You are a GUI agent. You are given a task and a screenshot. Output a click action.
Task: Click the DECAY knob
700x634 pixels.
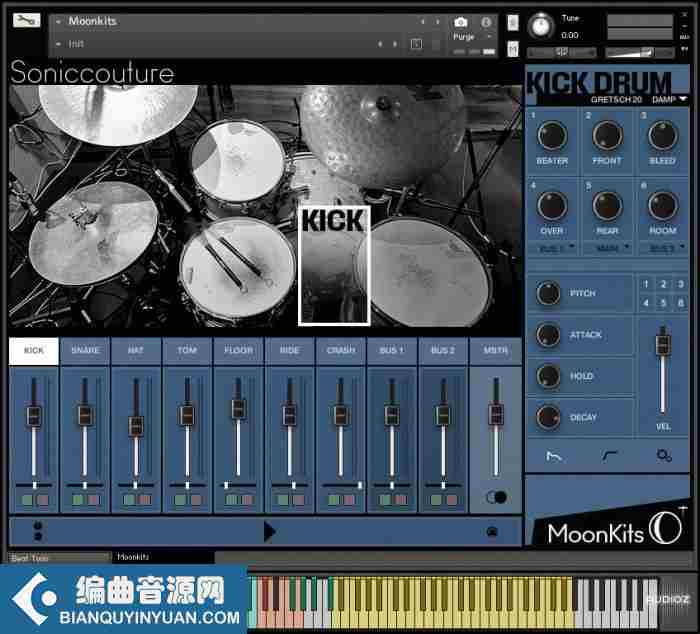(548, 417)
